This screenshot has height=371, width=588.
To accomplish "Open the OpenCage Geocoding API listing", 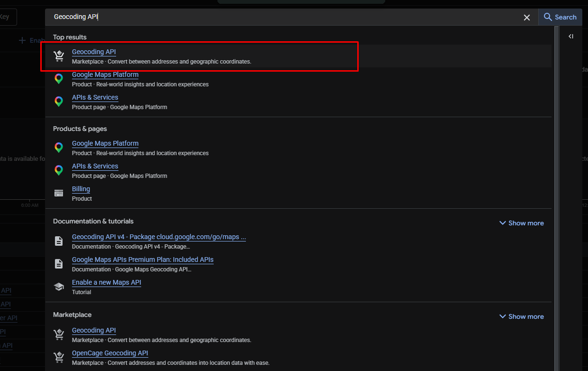I will point(110,353).
